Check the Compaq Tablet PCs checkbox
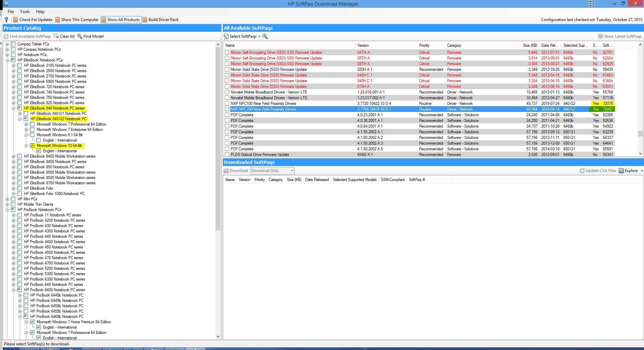 coord(13,44)
